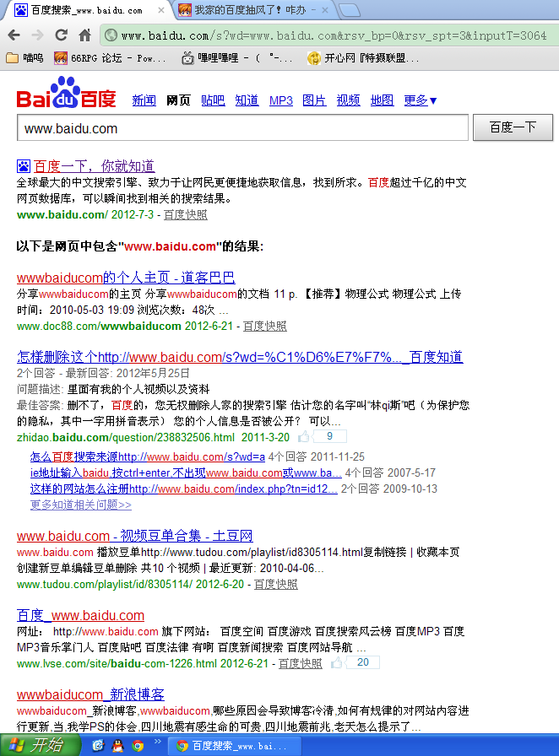Click green URL www.tudou.com/playlist/id/8305114/

130,585
